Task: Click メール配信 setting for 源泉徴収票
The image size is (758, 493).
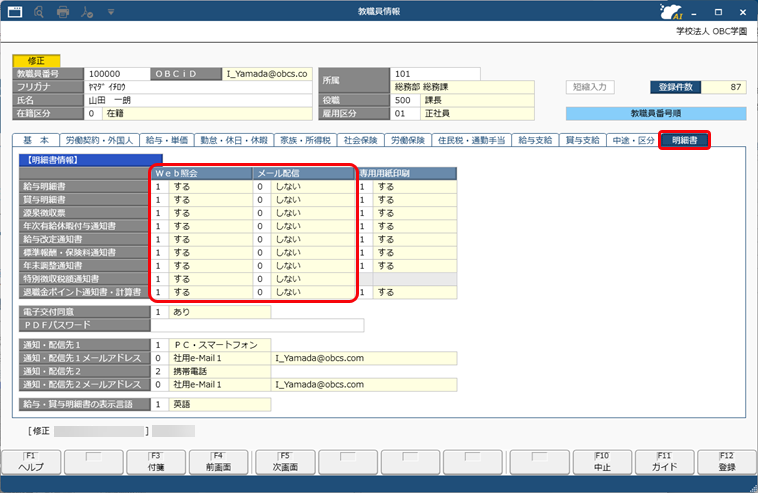Action: pos(304,213)
